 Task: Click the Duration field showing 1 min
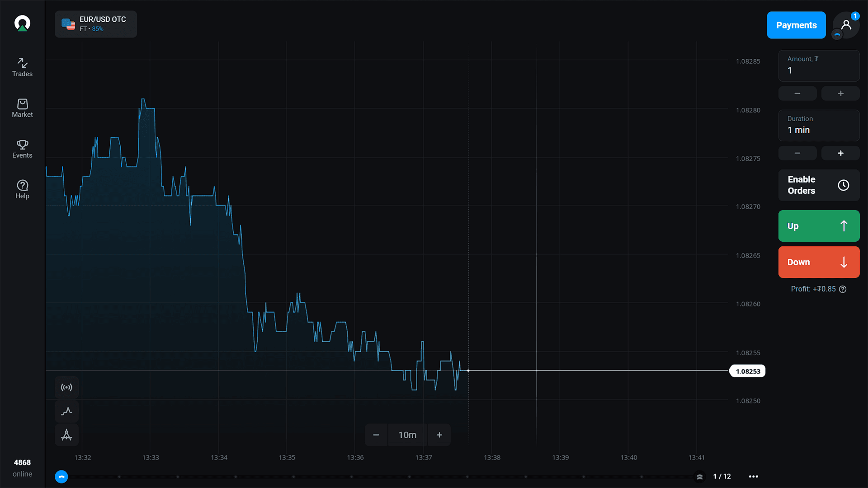pyautogui.click(x=819, y=125)
